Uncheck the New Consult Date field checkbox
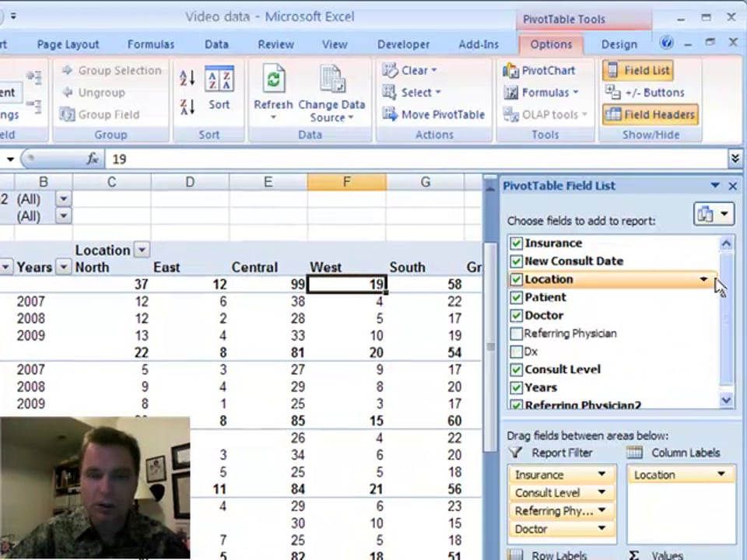The height and width of the screenshot is (560, 747). point(516,261)
